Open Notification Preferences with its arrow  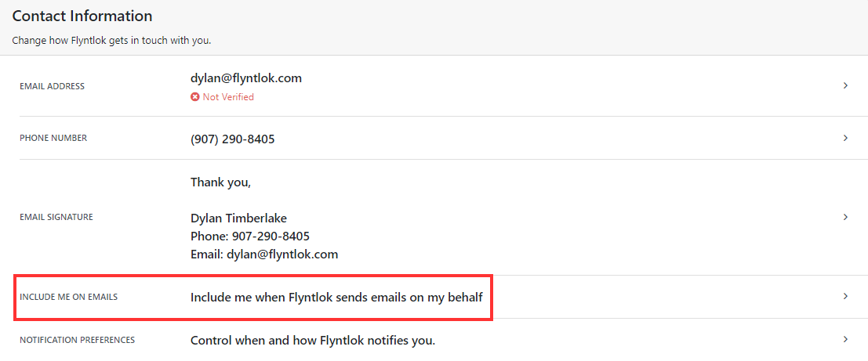pos(845,339)
